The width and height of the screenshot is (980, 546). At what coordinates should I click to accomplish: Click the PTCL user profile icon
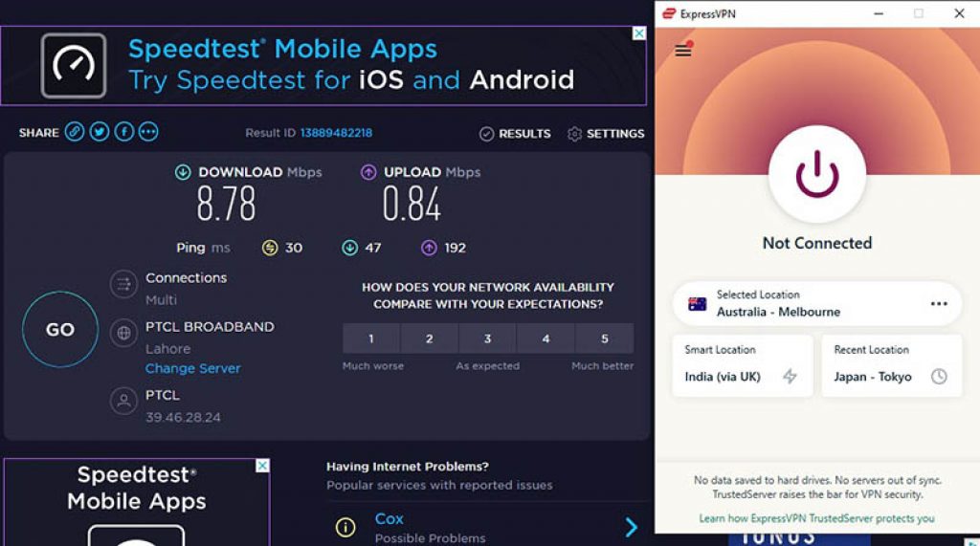pyautogui.click(x=123, y=401)
